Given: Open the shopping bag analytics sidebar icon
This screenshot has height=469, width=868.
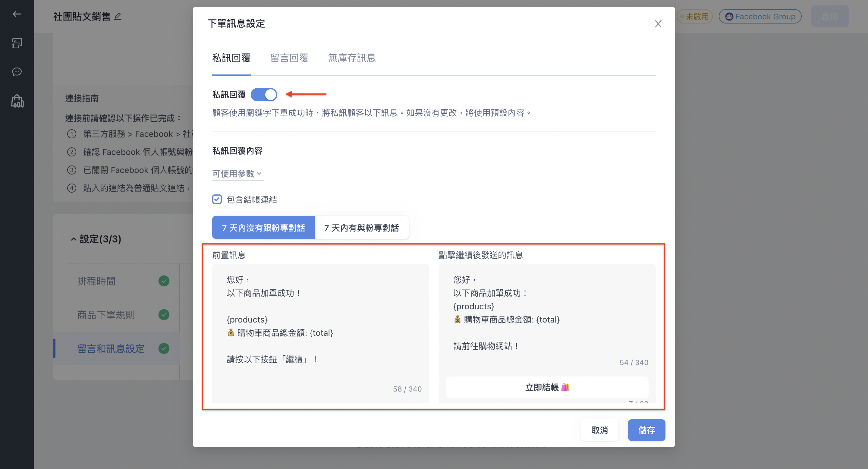Looking at the screenshot, I should coord(17,101).
